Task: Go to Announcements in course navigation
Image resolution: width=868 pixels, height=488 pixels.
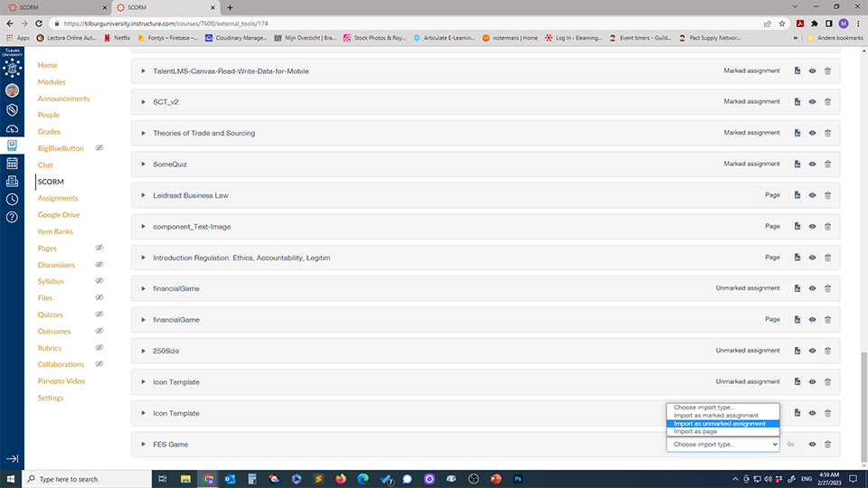Action: (63, 99)
